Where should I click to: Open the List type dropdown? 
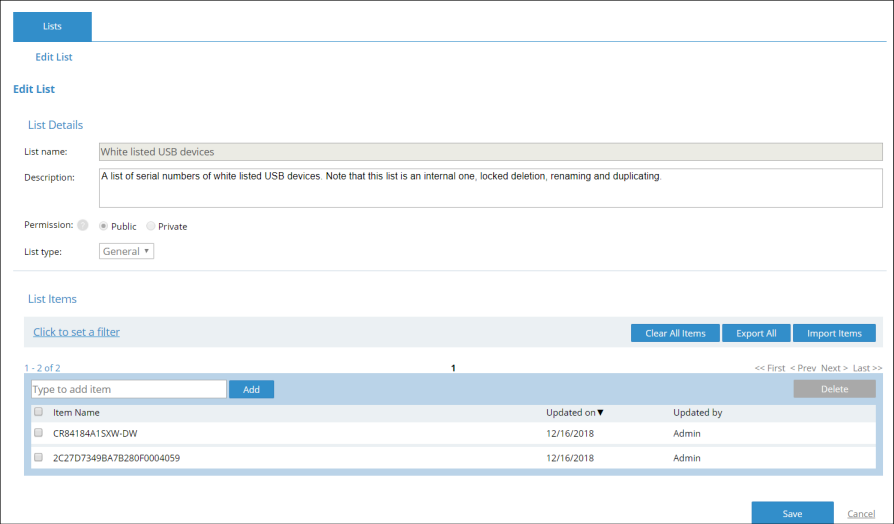pos(127,251)
